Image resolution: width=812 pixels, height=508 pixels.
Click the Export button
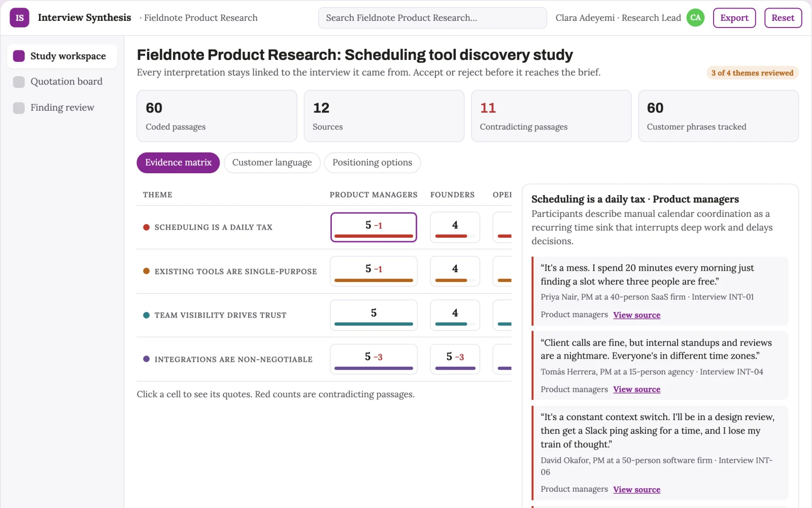[734, 18]
